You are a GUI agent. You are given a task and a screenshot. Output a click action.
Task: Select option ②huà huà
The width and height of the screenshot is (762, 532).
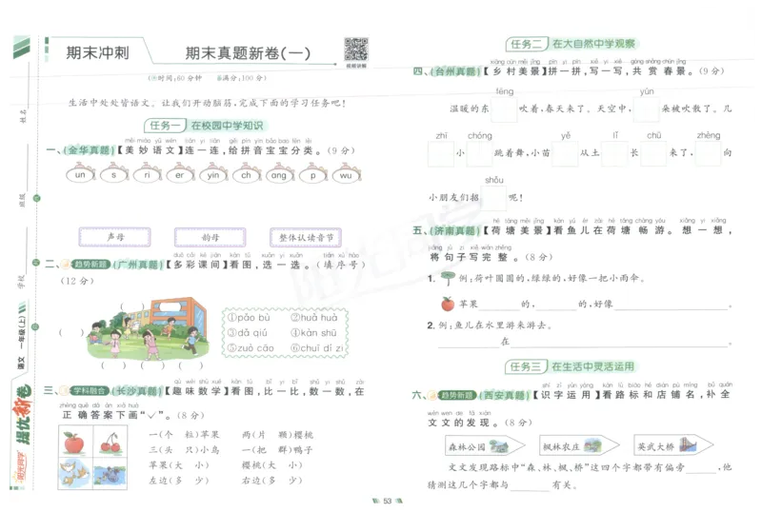[314, 318]
